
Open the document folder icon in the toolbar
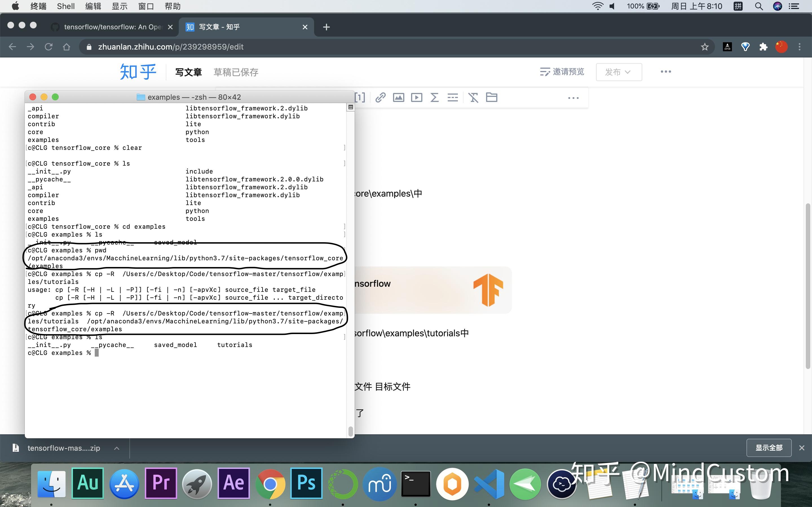[x=491, y=97]
